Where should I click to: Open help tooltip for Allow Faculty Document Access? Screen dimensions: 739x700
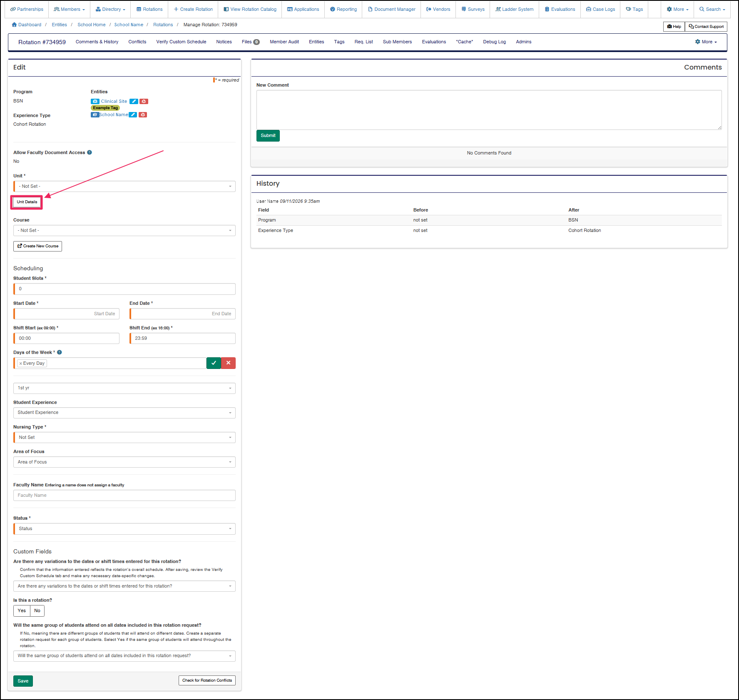(x=90, y=152)
